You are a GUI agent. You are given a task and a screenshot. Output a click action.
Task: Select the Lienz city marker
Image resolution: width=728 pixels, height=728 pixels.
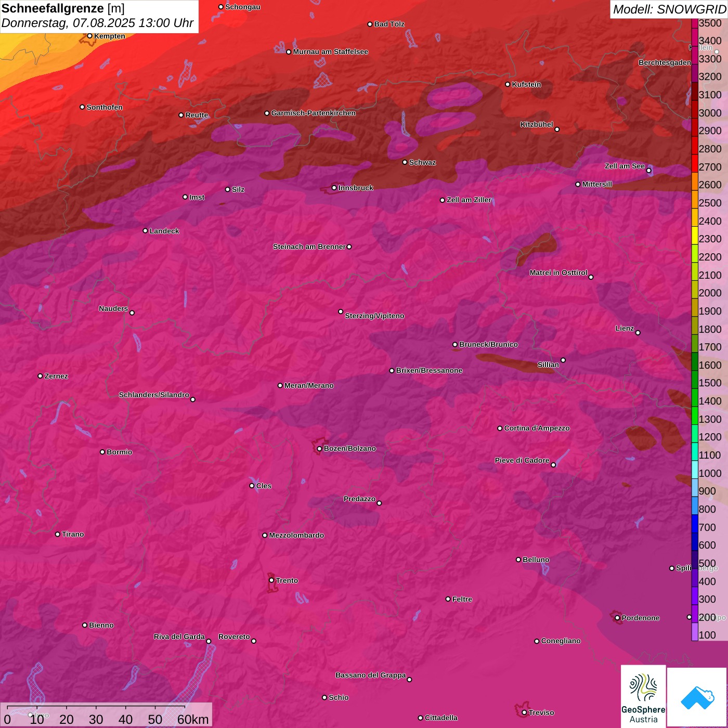click(x=638, y=333)
